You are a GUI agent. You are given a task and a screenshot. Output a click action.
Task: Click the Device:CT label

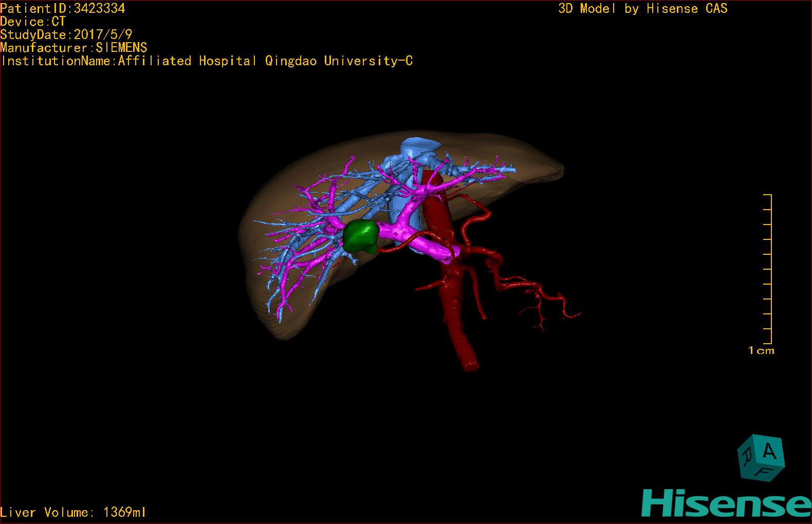coord(33,22)
